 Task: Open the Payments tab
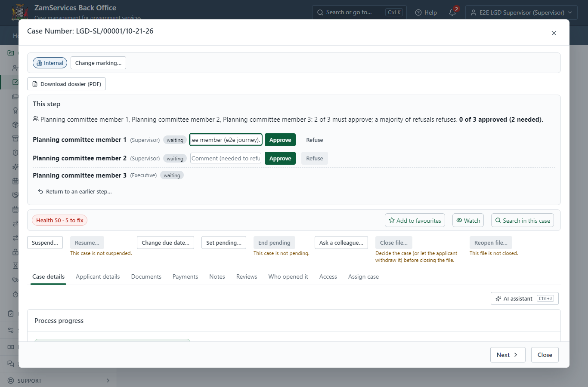(185, 276)
